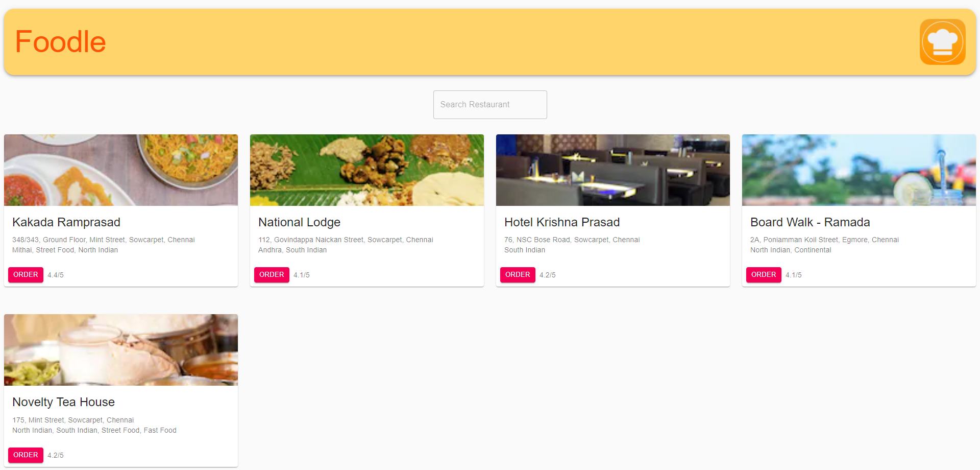View the Board Walk - Ramada outdoor photo
Screen dimensions: 980x470
pos(859,170)
